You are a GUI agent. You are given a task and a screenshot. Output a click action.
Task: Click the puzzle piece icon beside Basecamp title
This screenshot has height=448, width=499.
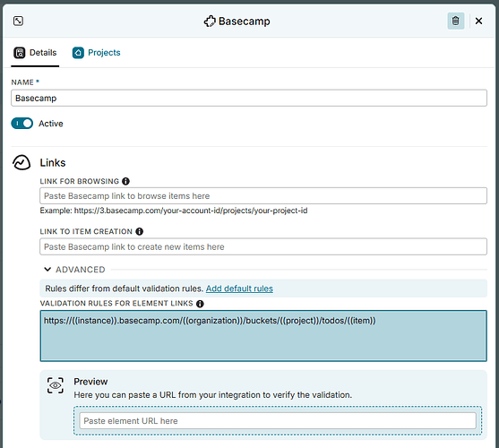210,22
